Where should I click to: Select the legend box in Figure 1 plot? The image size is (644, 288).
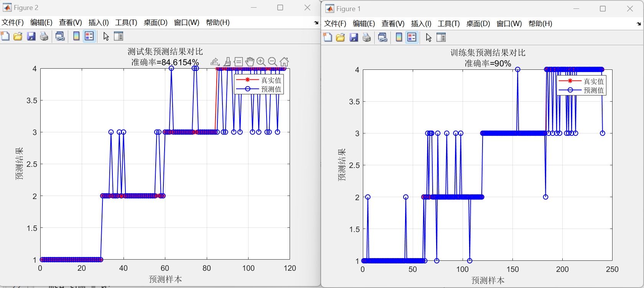[581, 86]
